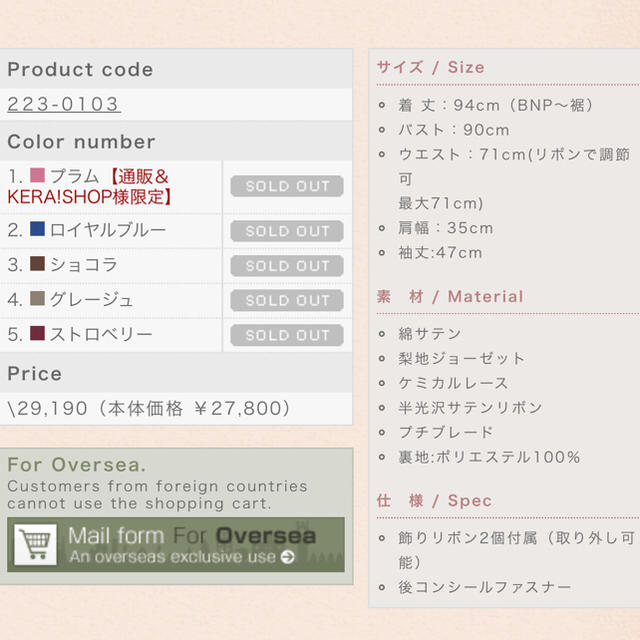640x640 pixels.
Task: Click the royal blue color swatch
Action: pos(38,229)
